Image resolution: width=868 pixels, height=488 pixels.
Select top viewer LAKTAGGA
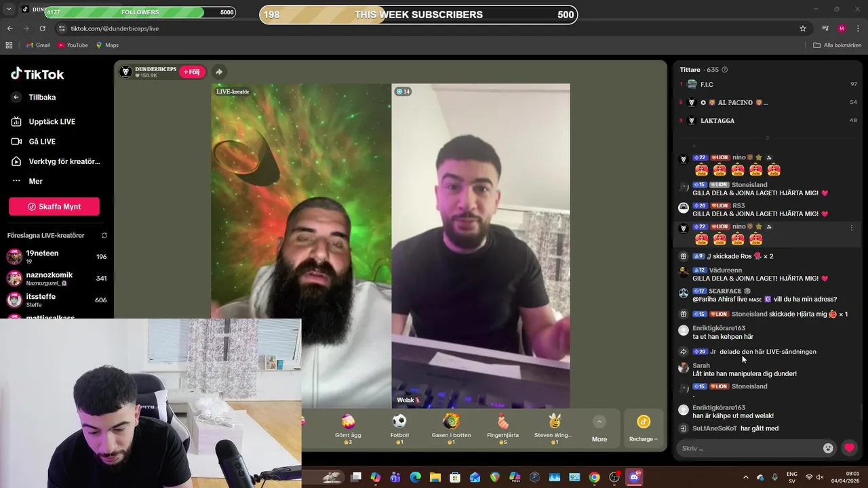(769, 121)
